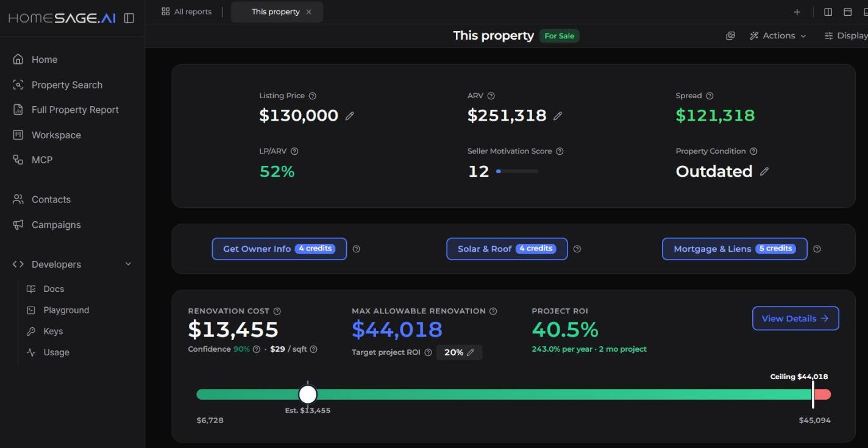Show LP/ARV help tooltip icon
The height and width of the screenshot is (448, 868).
(294, 151)
